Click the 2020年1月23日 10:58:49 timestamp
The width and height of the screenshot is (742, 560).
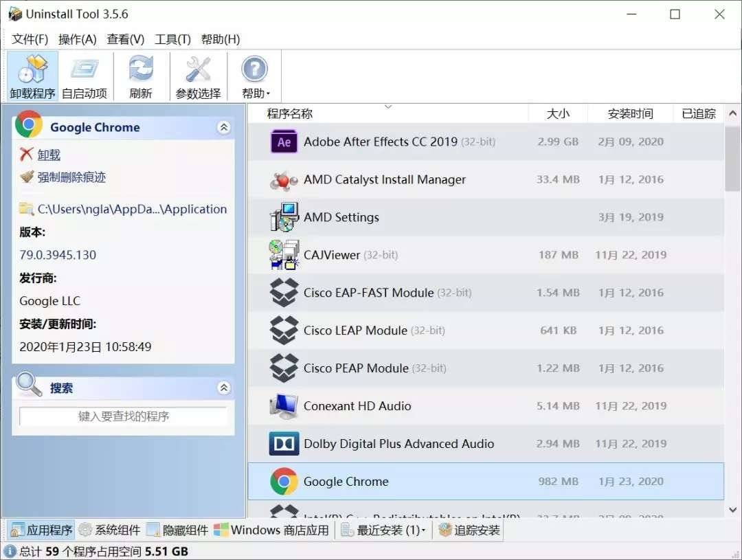point(85,347)
